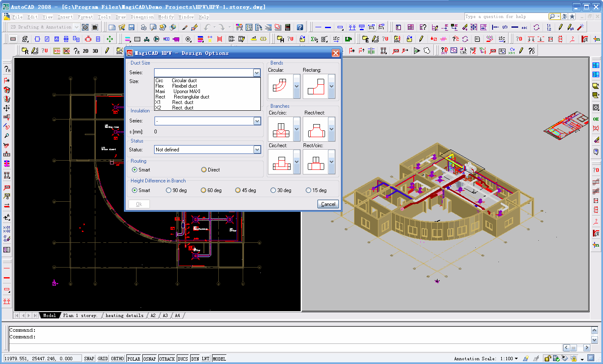This screenshot has height=364, width=603.
Task: Open the Duct Size Series dropdown
Action: [x=257, y=73]
